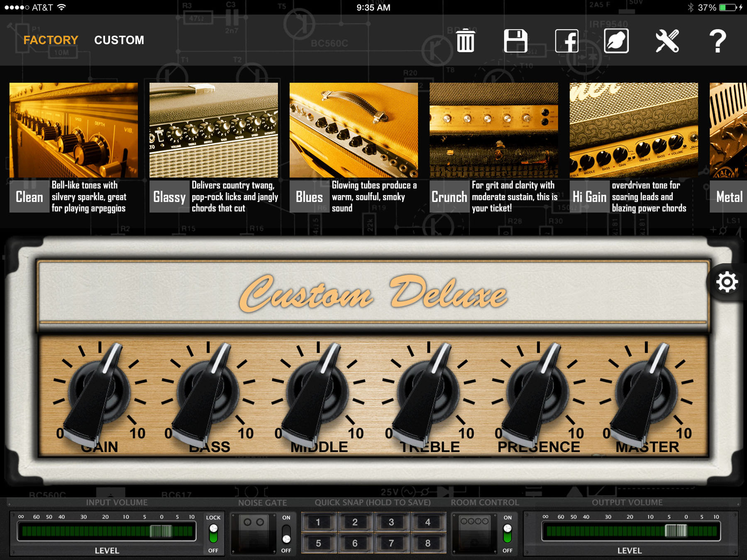Save preset using the floppy disk icon
Screen dimensions: 747x560
point(515,41)
